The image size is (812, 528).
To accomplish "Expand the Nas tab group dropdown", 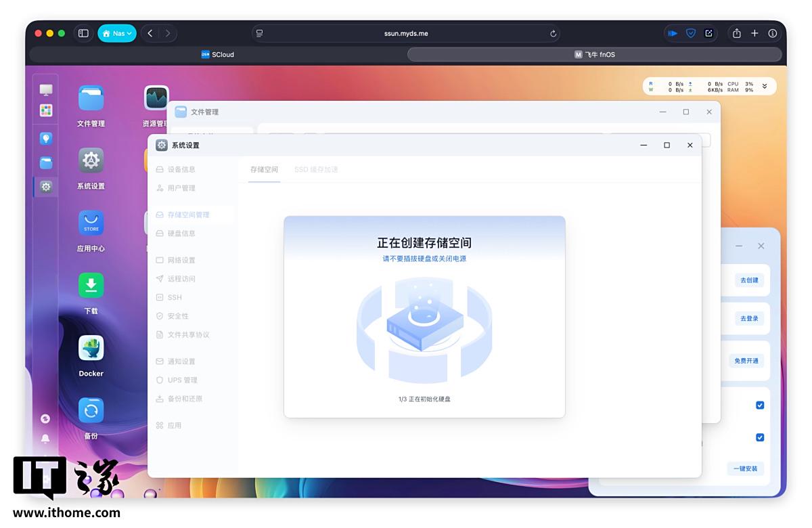I will (x=117, y=33).
